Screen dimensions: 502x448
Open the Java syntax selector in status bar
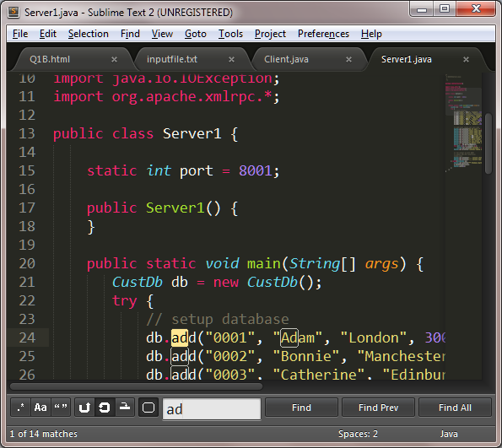tap(449, 434)
